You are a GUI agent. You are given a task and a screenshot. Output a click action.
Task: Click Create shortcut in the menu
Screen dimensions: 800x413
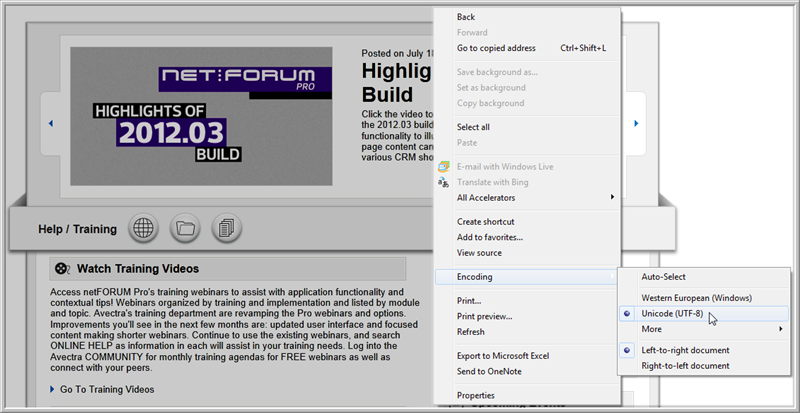click(527, 222)
